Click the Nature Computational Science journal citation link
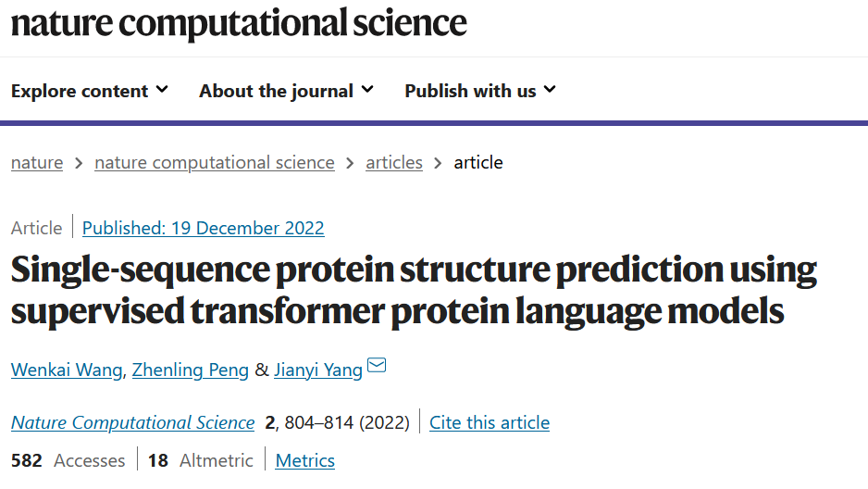The image size is (868, 489). pyautogui.click(x=132, y=423)
